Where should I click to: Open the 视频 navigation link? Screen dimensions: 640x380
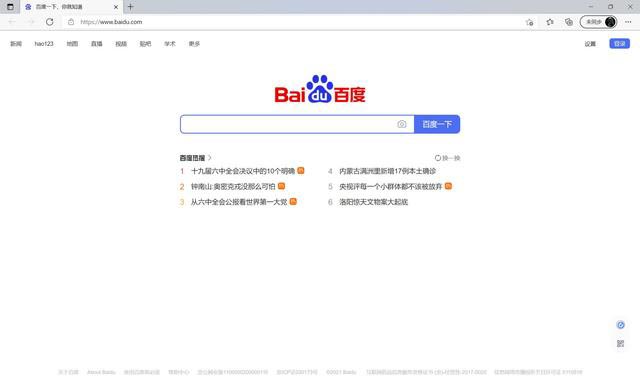(x=121, y=44)
